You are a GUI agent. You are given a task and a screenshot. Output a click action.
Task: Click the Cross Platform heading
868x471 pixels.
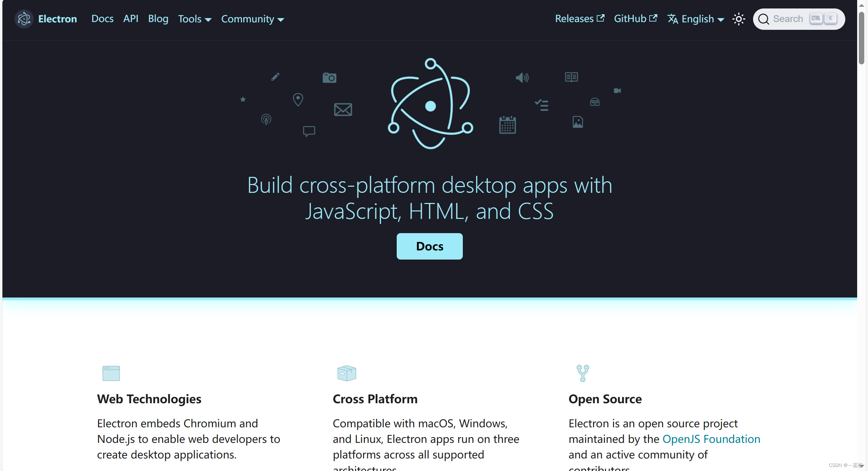(x=375, y=399)
